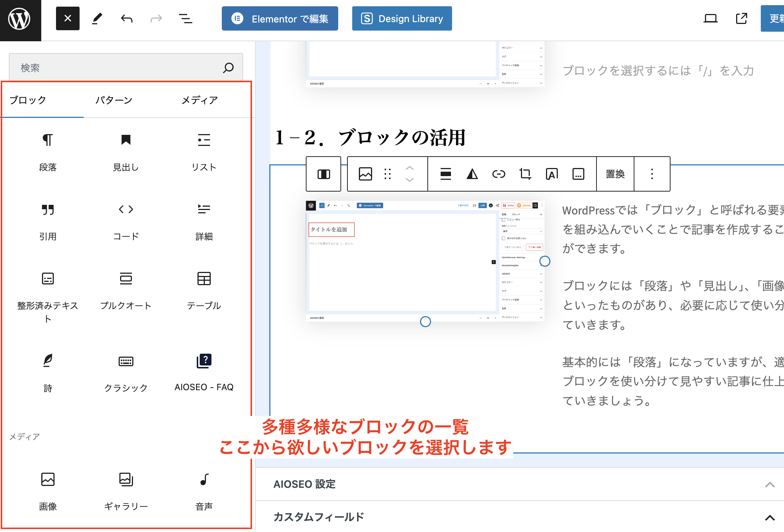The width and height of the screenshot is (784, 532).
Task: Click the link icon in block toolbar
Action: point(498,174)
